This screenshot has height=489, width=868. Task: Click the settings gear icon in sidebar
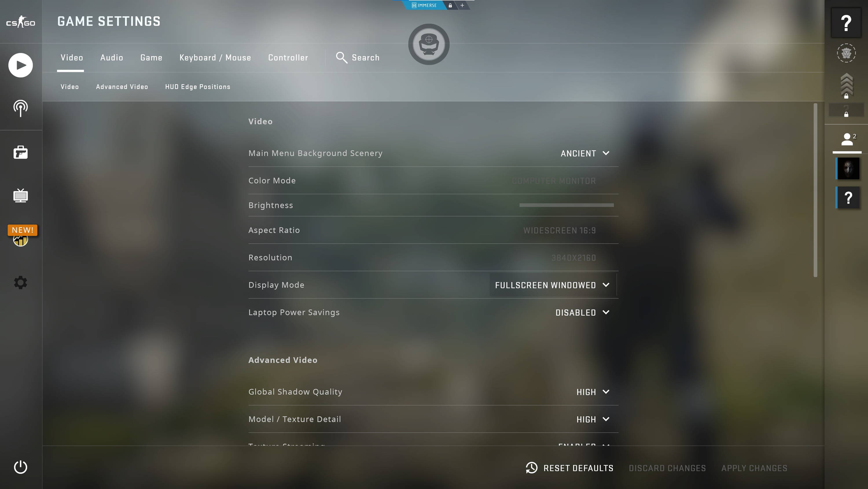pos(21,282)
